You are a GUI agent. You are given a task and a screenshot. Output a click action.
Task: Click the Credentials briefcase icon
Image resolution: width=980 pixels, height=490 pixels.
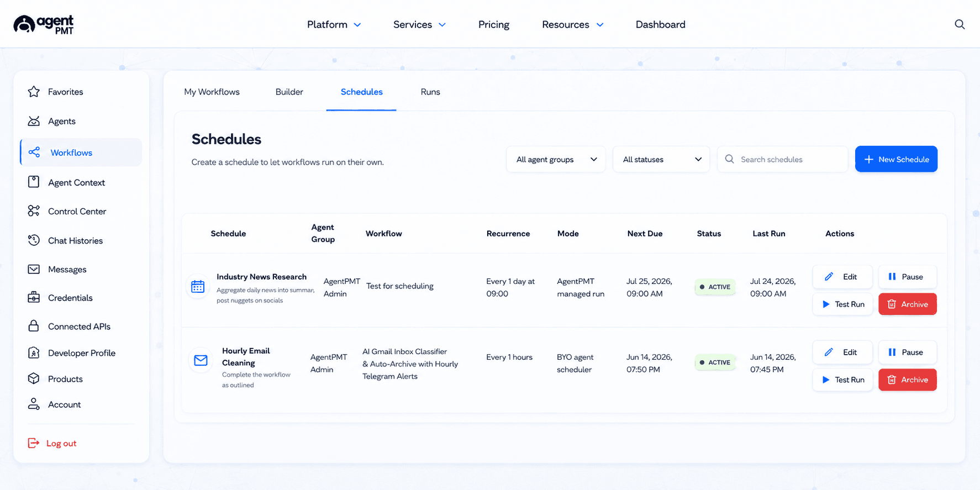pyautogui.click(x=34, y=297)
